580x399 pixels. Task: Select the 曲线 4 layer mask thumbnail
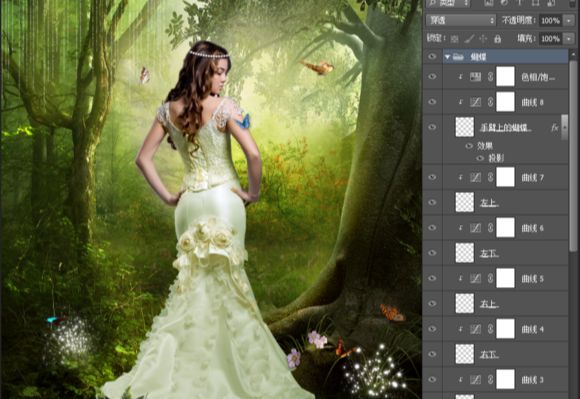pyautogui.click(x=505, y=329)
